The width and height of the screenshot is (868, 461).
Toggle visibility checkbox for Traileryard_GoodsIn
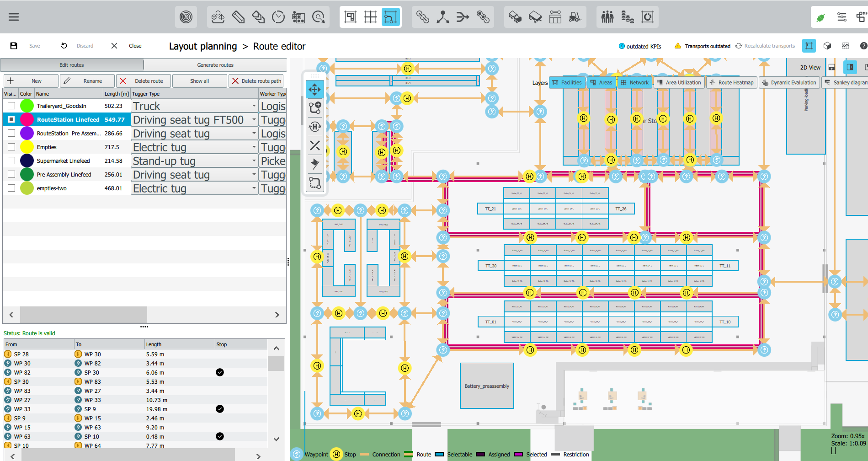11,106
